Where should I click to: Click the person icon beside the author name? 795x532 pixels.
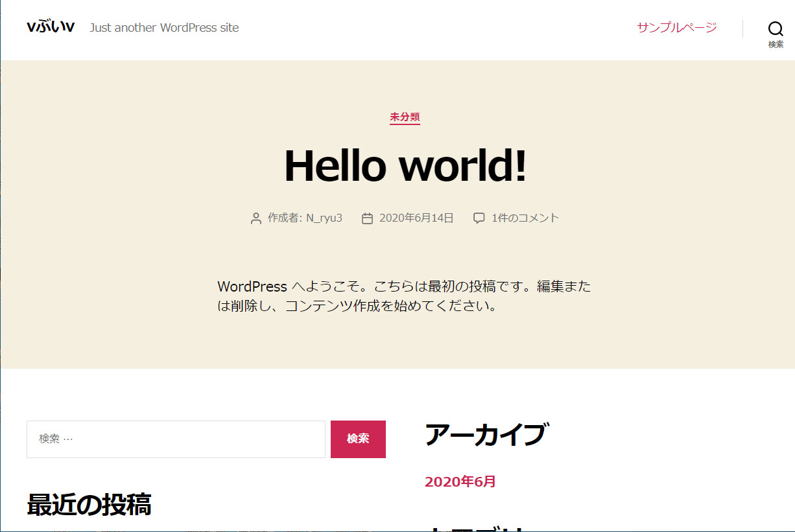[x=255, y=218]
